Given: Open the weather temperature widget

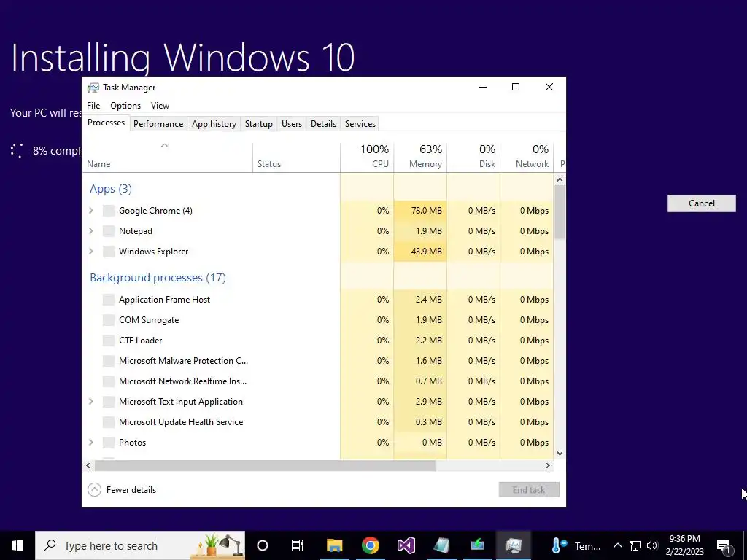Looking at the screenshot, I should [x=576, y=545].
